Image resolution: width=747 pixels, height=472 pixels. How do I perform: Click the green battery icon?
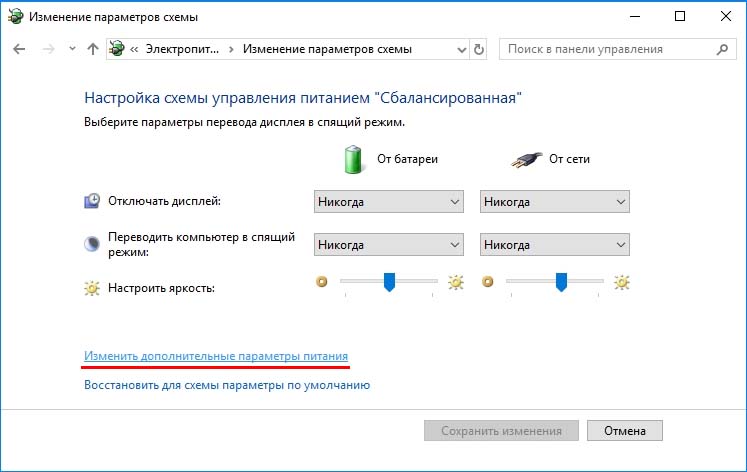(x=353, y=159)
